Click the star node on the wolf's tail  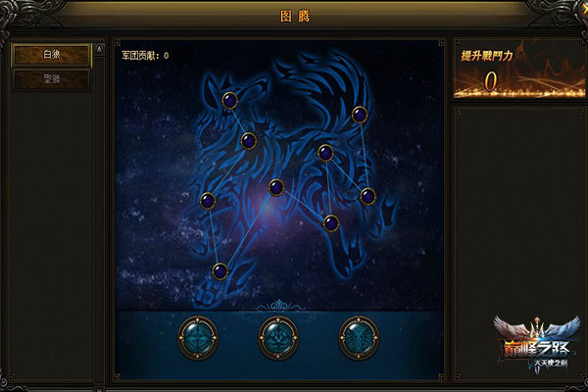coord(360,115)
